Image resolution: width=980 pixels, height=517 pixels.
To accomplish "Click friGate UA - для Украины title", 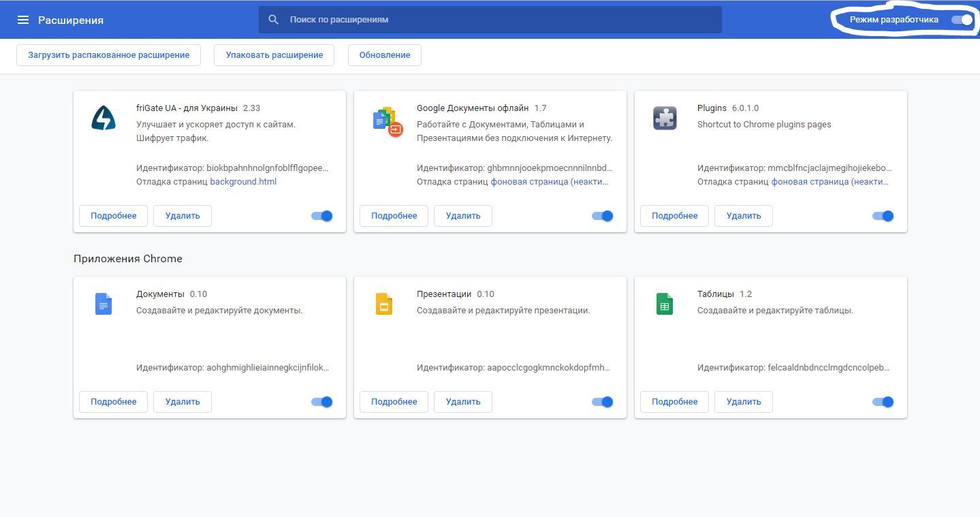I will coord(187,108).
